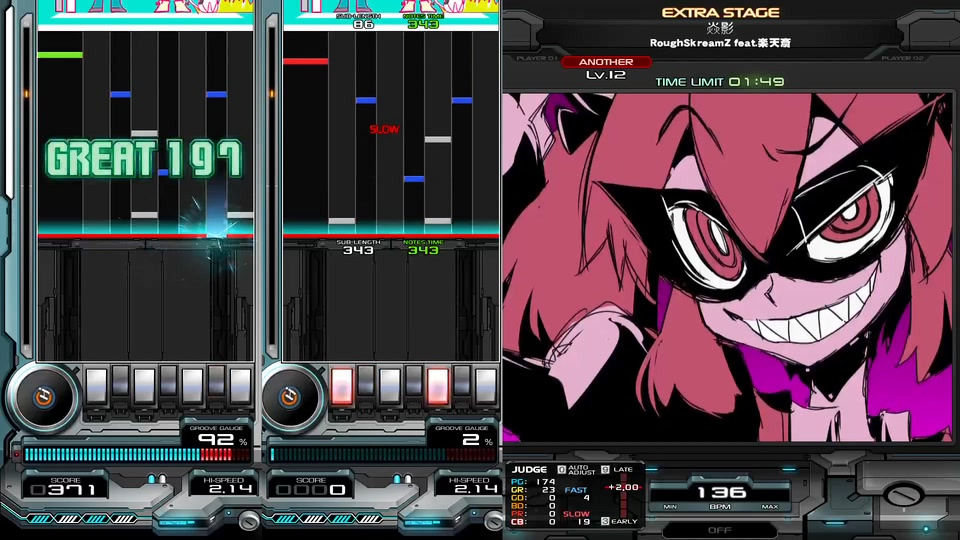
Task: Click the 3 key icon beside EARLY
Action: pos(605,521)
